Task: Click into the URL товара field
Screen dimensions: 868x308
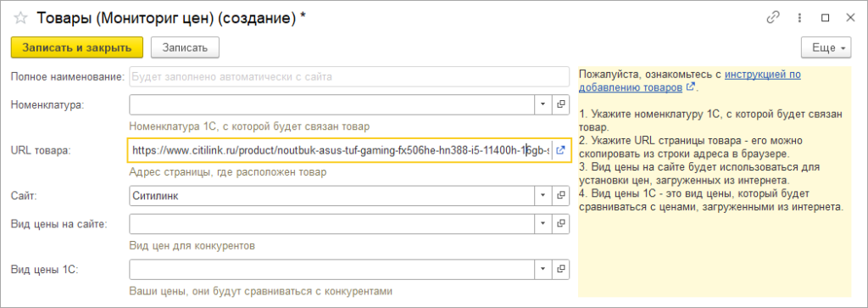Action: click(340, 149)
